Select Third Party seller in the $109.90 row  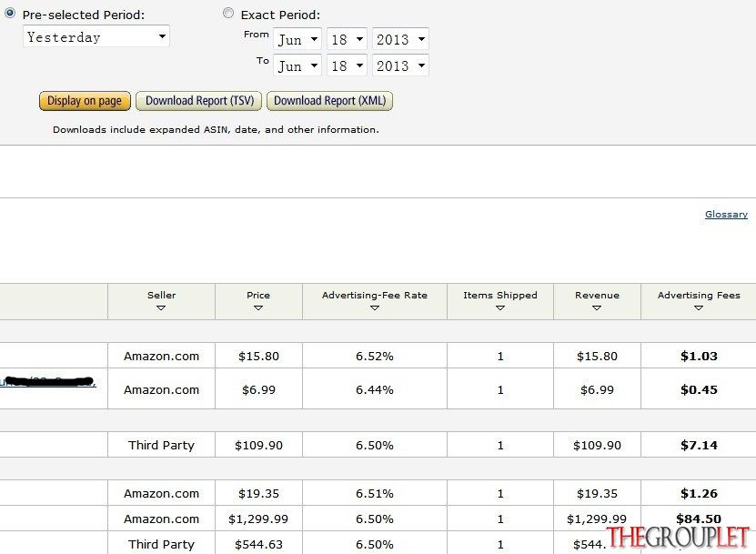coord(161,445)
